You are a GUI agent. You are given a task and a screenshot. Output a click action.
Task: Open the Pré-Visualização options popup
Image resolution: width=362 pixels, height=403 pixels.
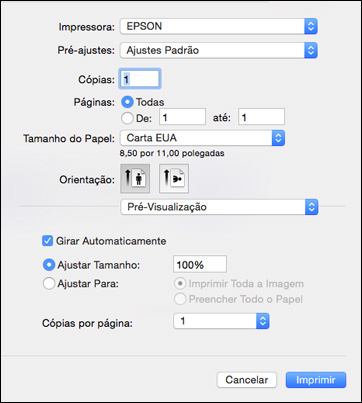coord(219,207)
